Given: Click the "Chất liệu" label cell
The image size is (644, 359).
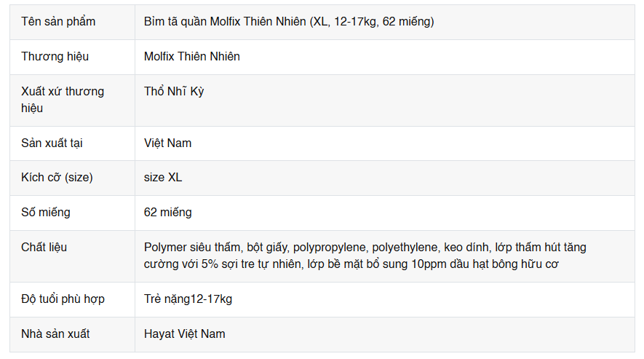Looking at the screenshot, I should point(44,248).
